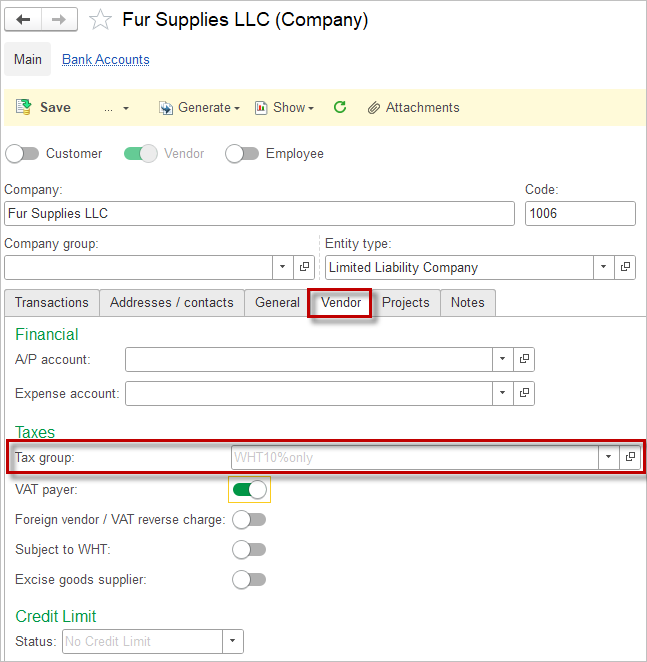This screenshot has height=662, width=647.
Task: Open the Bank Accounts link
Action: coord(106,60)
